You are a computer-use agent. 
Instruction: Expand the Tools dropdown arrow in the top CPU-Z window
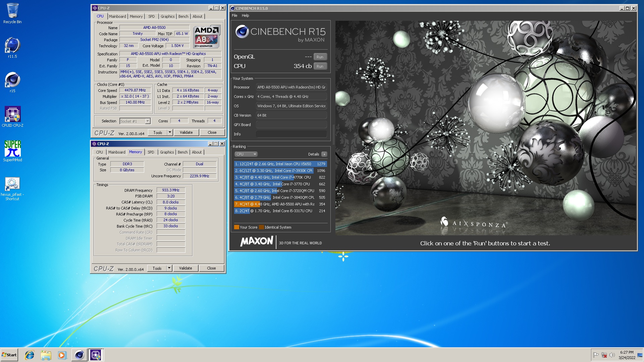pyautogui.click(x=170, y=132)
